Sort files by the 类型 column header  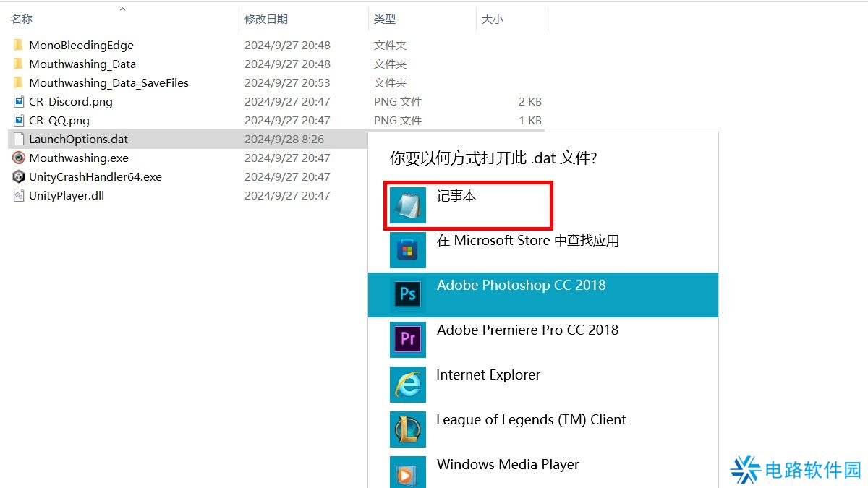tap(385, 19)
